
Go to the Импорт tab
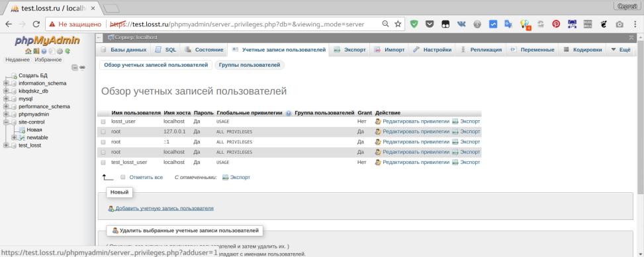[390, 50]
